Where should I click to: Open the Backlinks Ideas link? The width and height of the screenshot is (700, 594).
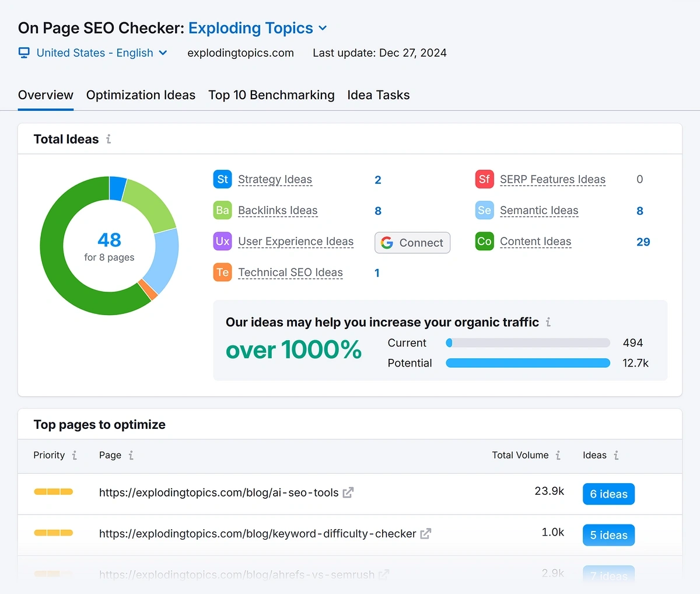click(x=278, y=211)
